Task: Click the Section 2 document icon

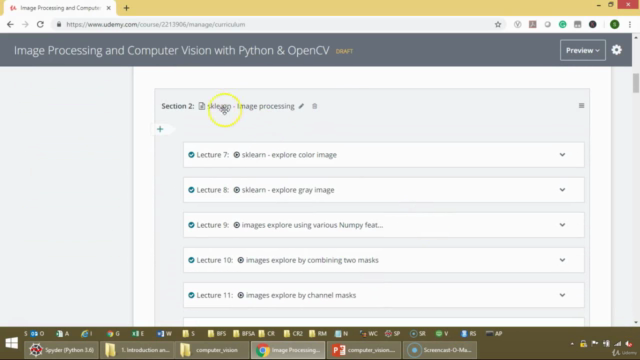Action: tap(202, 106)
